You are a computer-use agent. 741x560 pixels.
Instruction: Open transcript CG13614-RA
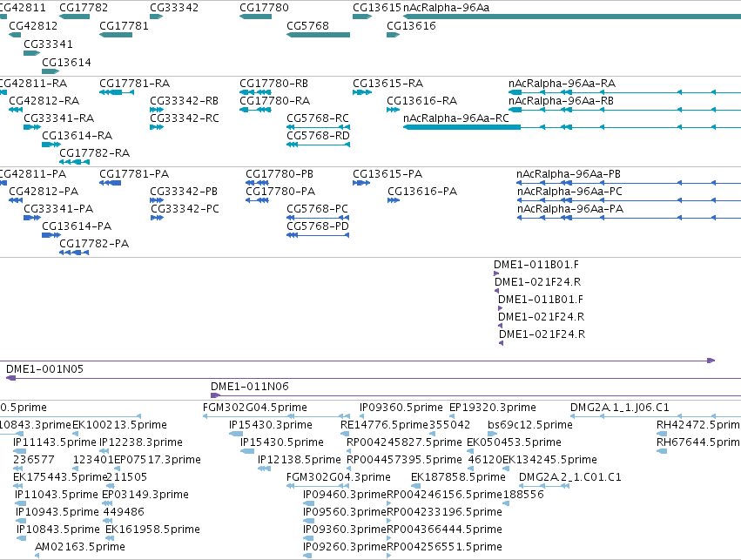(77, 136)
